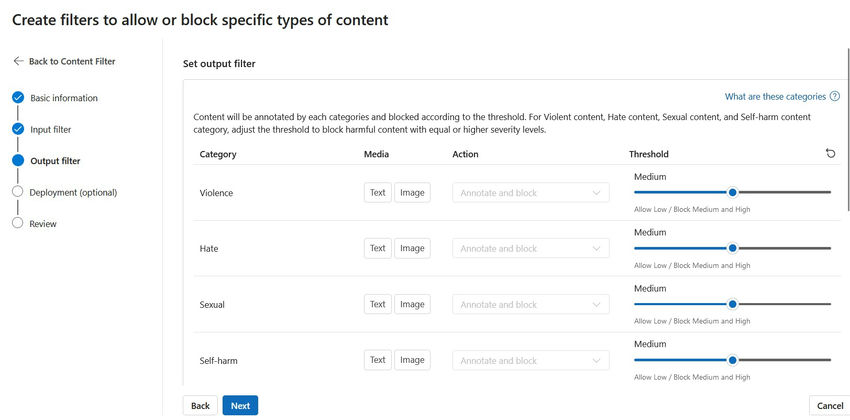Screen dimensions: 850x420
Task: Select the Basic information checkmark step icon
Action: 18,98
